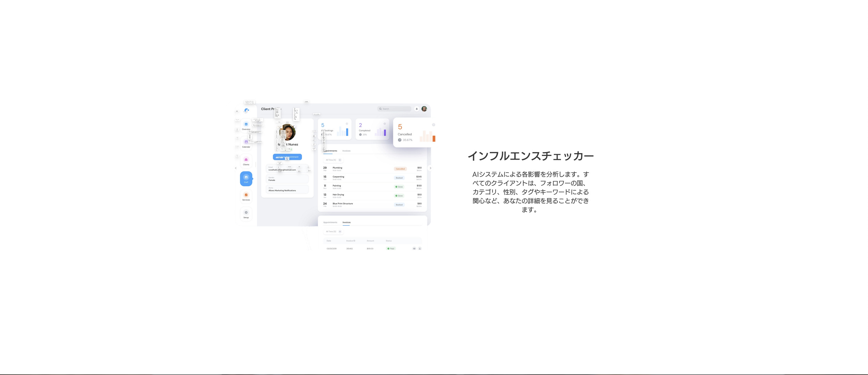Click the download icon in invoice row

pyautogui.click(x=420, y=249)
